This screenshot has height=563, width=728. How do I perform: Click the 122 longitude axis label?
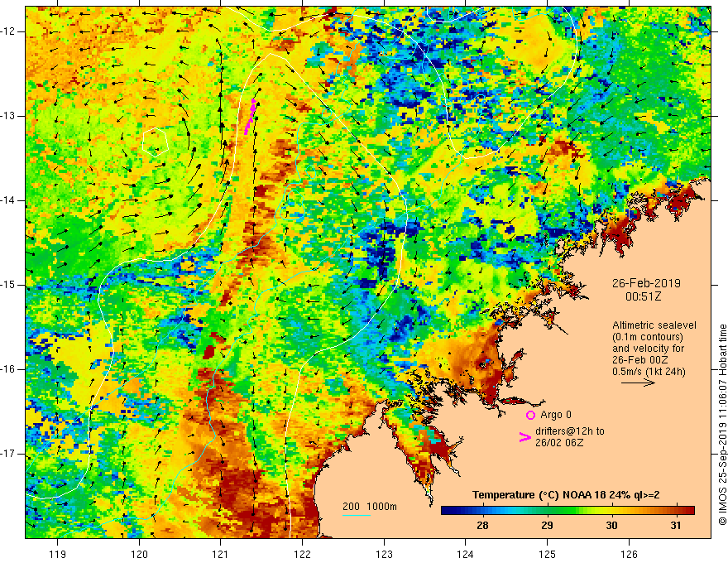click(x=302, y=554)
